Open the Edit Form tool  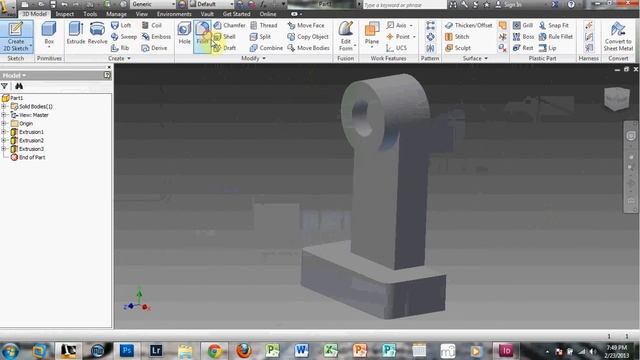[x=346, y=36]
